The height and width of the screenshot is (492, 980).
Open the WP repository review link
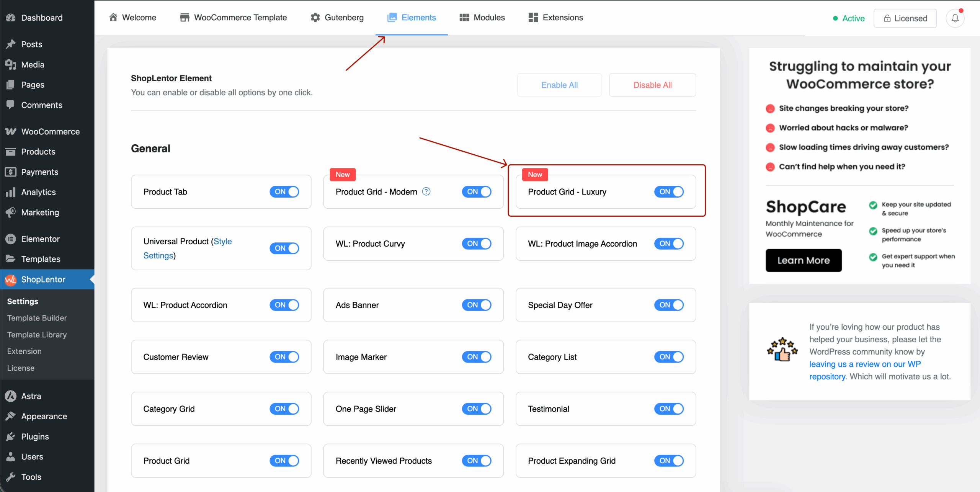click(x=865, y=364)
